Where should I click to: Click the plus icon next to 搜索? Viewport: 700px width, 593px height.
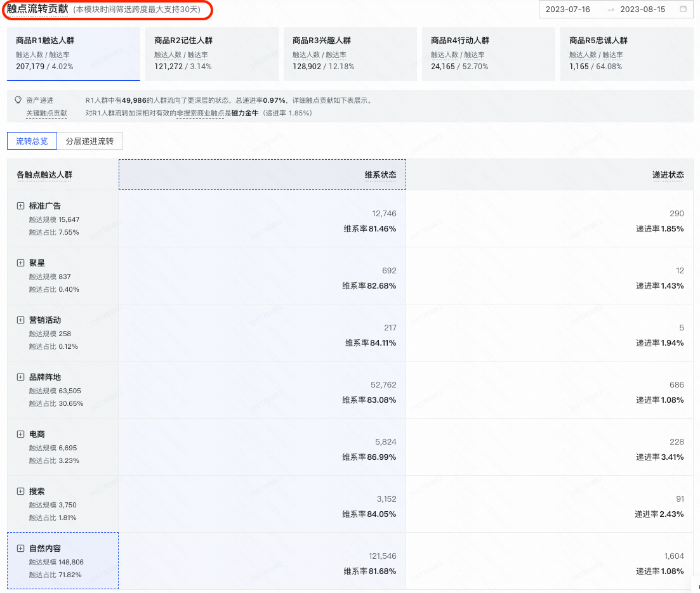pyautogui.click(x=20, y=492)
